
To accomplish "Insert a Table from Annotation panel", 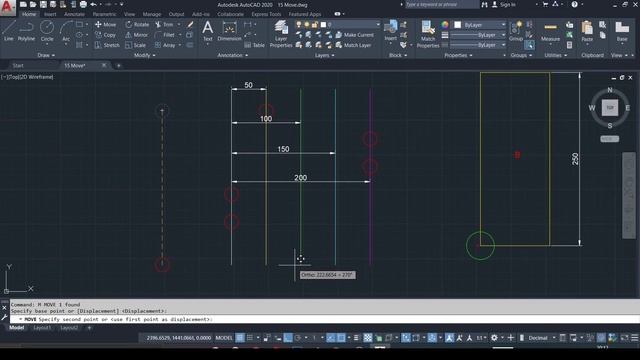I will coord(254,45).
